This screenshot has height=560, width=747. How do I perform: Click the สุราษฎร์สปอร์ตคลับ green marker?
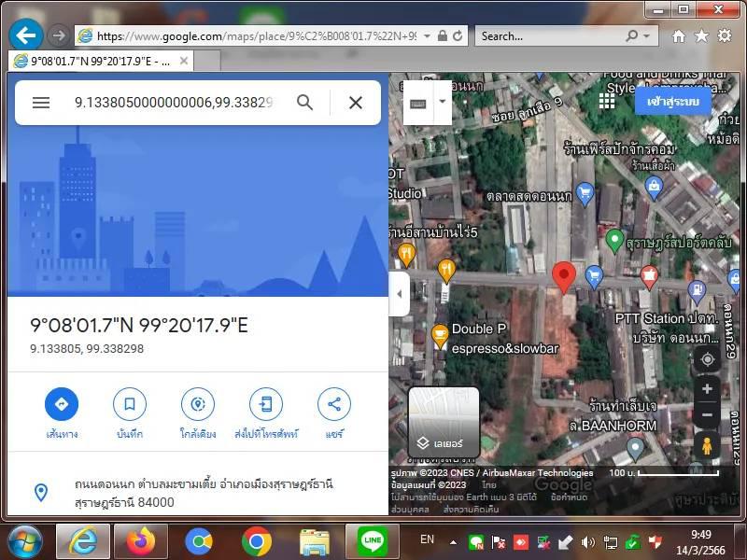(x=614, y=240)
